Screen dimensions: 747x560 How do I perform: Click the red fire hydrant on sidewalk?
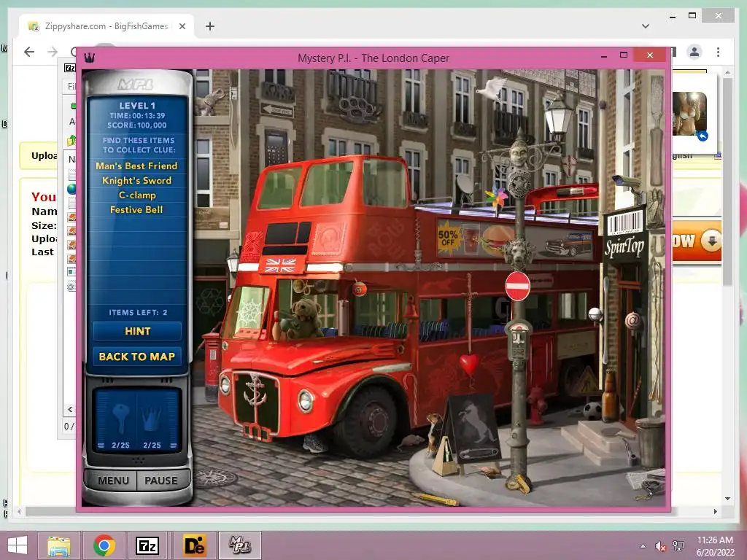tap(537, 405)
